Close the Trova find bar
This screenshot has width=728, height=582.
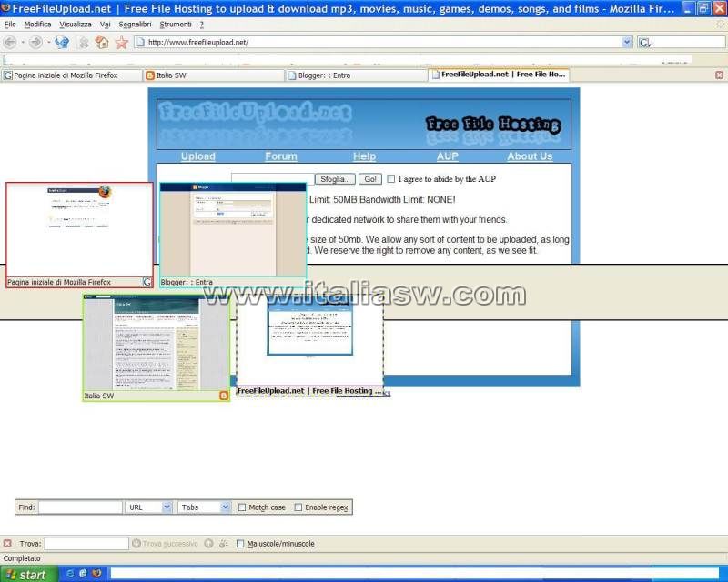point(7,544)
